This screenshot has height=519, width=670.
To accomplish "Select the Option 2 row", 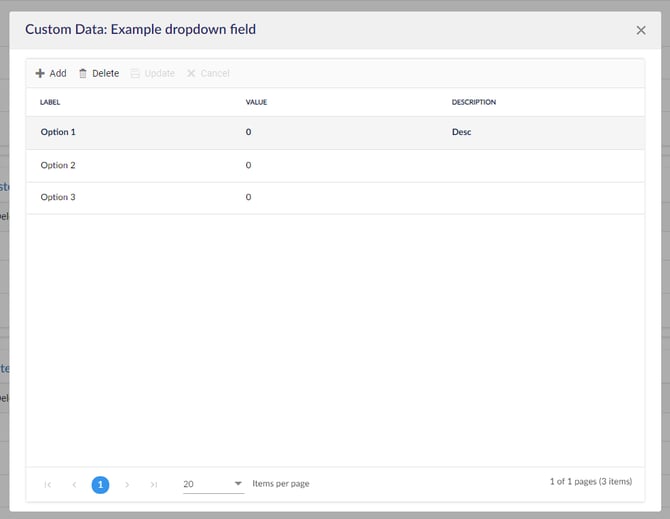I will point(58,165).
